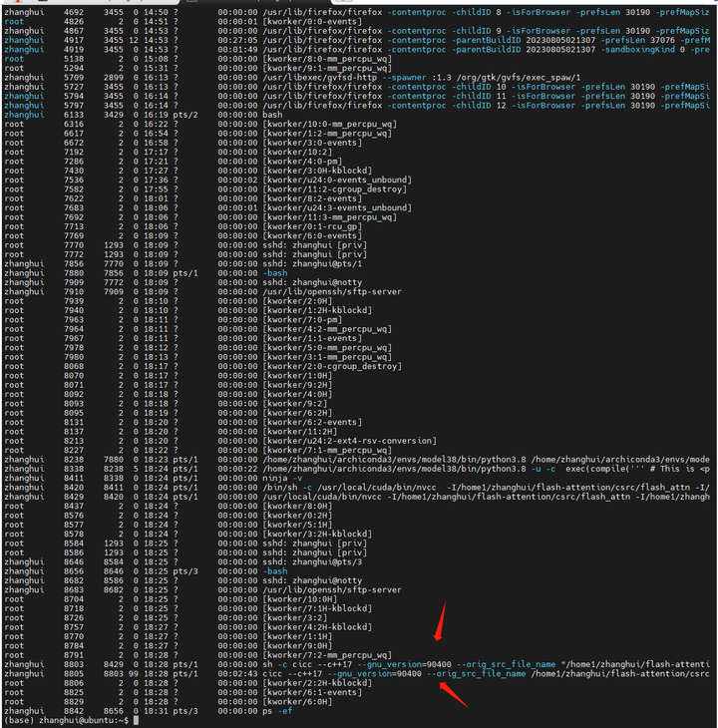Click sftp-server path on PID 7910 row
Image resolution: width=718 pixels, height=728 pixels.
point(332,291)
